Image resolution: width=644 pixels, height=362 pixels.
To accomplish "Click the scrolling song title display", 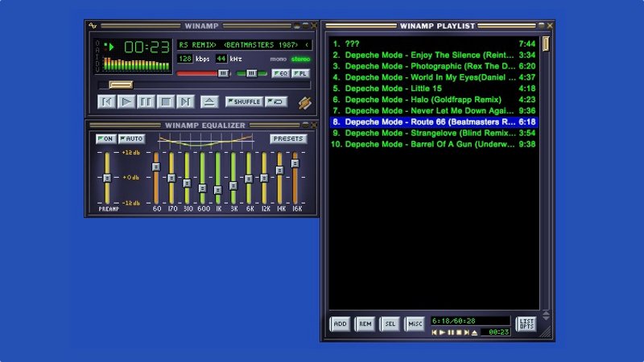I will 245,45.
